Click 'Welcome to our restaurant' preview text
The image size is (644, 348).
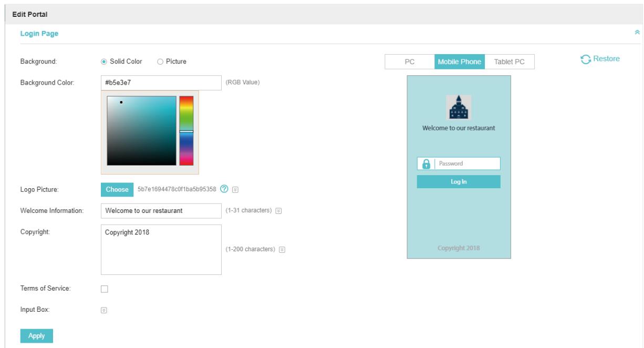pyautogui.click(x=459, y=128)
